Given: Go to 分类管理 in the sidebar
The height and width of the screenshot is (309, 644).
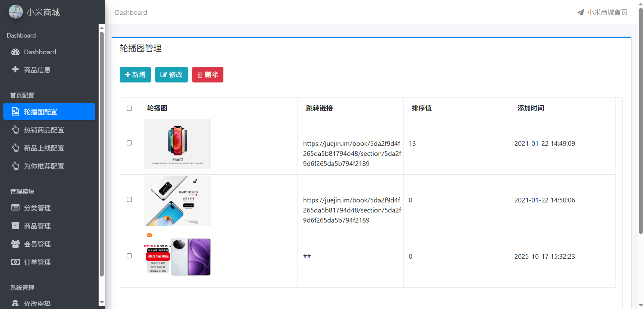Looking at the screenshot, I should [x=49, y=208].
